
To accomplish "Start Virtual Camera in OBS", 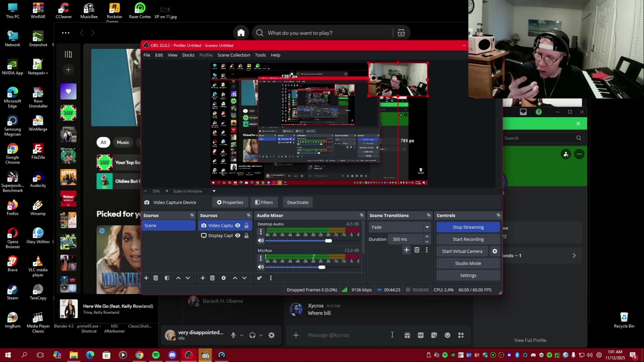I will point(462,251).
